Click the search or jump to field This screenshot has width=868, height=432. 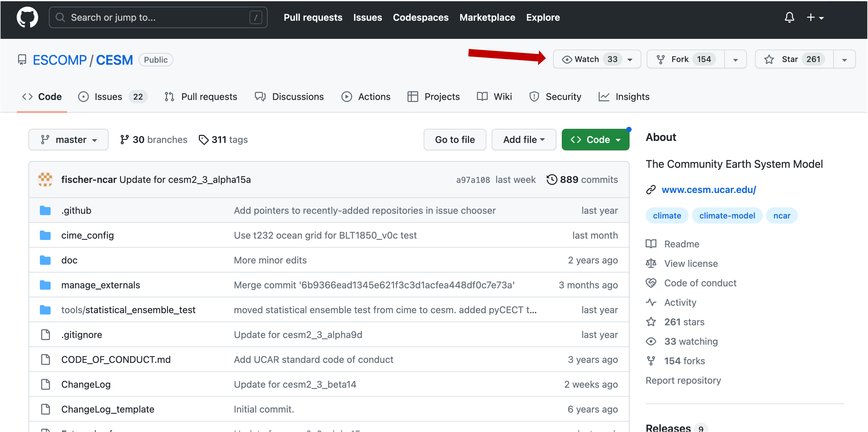[158, 17]
